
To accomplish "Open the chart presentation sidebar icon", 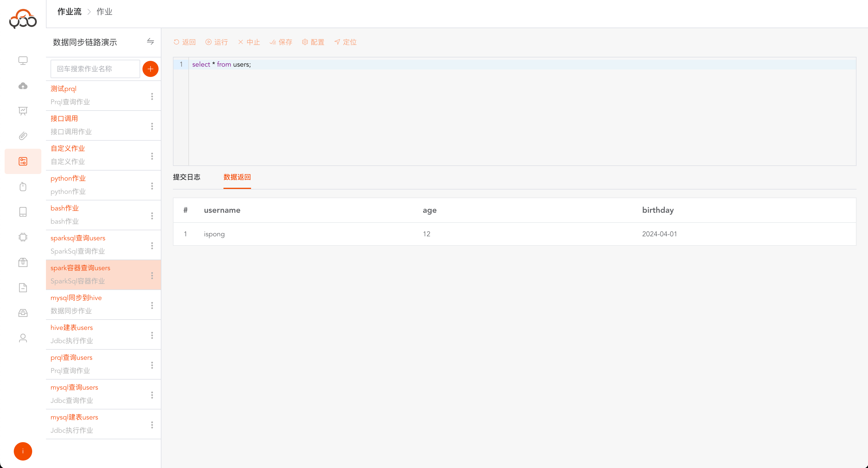I will [x=23, y=111].
